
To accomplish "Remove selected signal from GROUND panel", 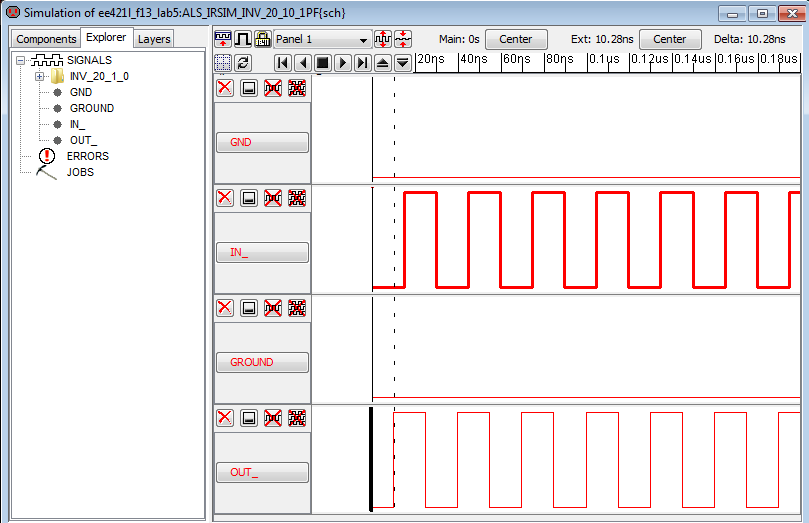I will [273, 307].
